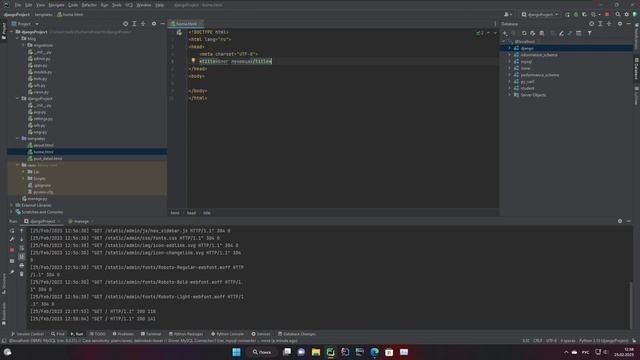Hide the Project panel with minus icon
The height and width of the screenshot is (360, 640).
click(x=162, y=24)
